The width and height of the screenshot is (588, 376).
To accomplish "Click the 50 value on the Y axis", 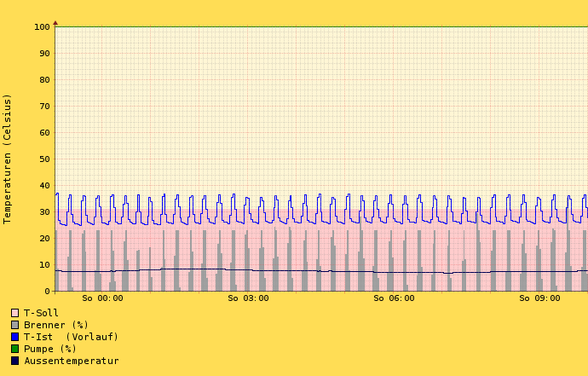I will [x=44, y=159].
